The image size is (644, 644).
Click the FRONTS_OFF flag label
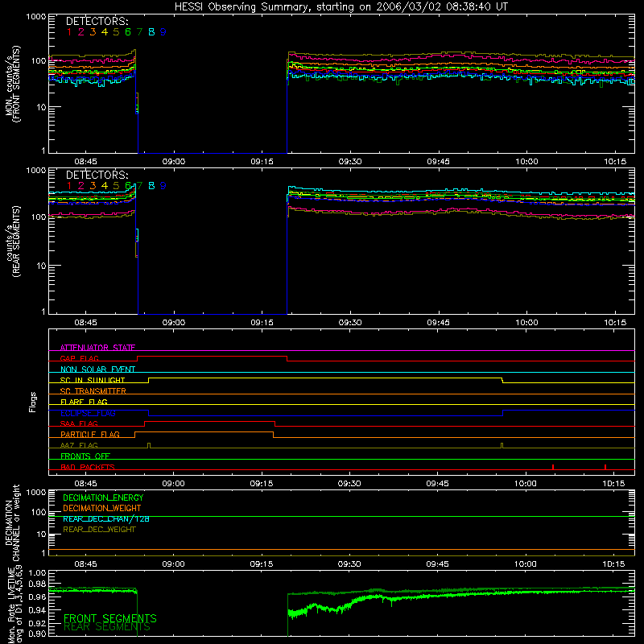[85, 456]
